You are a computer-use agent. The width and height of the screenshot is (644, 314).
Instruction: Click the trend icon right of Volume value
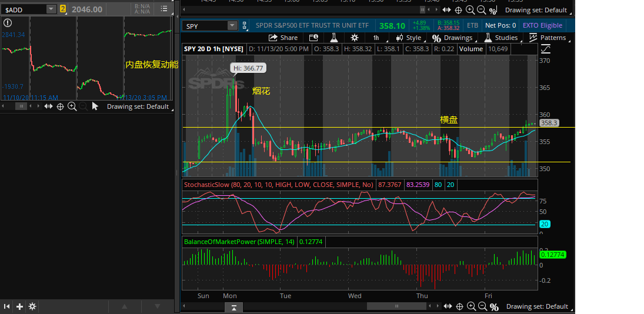click(546, 49)
